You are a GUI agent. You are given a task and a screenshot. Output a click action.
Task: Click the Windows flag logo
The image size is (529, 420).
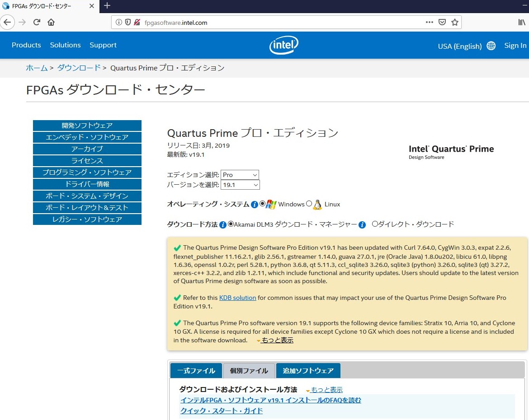coord(271,204)
